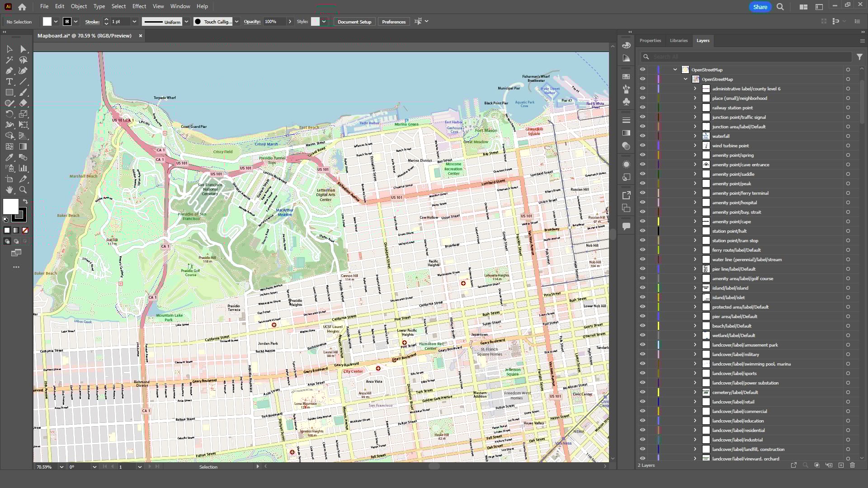Image resolution: width=868 pixels, height=488 pixels.
Task: Open the Effect menu
Action: (139, 6)
